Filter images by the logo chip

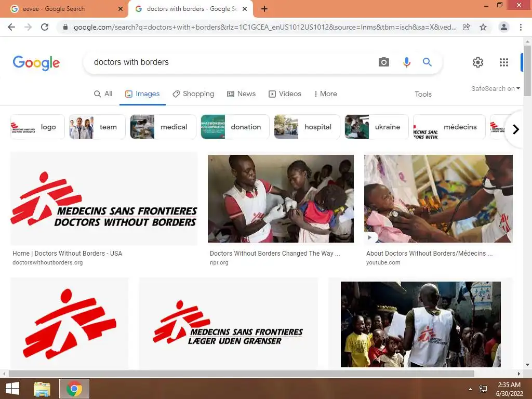37,127
